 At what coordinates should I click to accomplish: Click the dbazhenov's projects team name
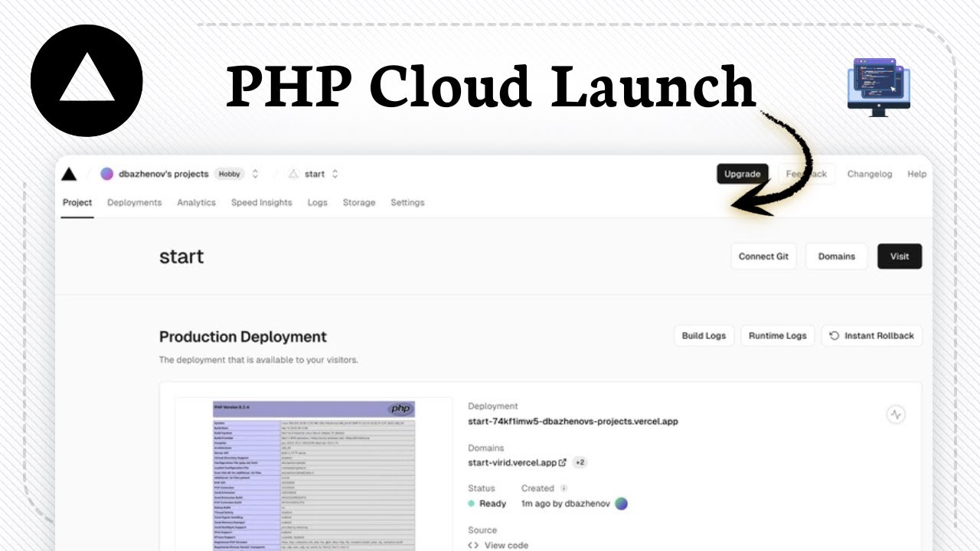click(164, 174)
